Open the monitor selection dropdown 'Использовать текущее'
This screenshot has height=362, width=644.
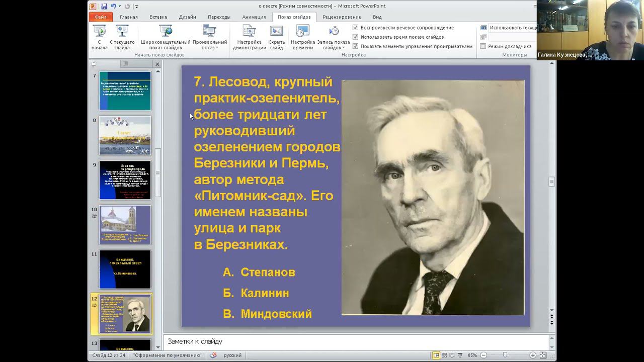pyautogui.click(x=512, y=28)
